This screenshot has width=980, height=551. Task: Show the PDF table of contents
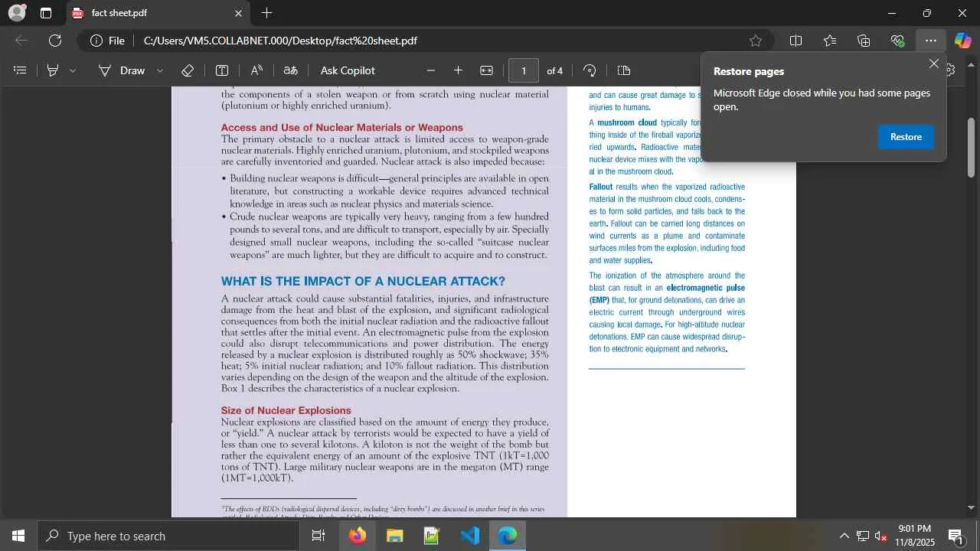point(21,70)
